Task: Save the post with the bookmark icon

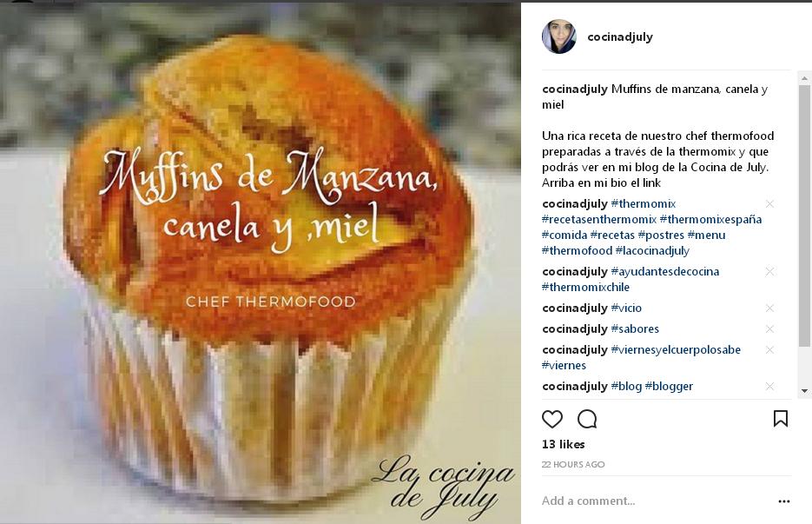Action: point(781,418)
